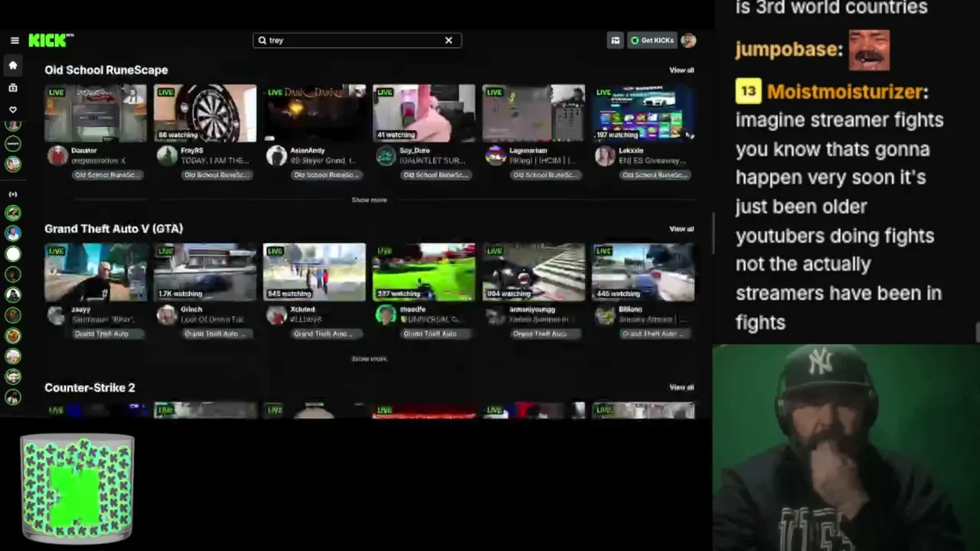The height and width of the screenshot is (551, 980).
Task: Open the Xcluted channel name
Action: [302, 310]
